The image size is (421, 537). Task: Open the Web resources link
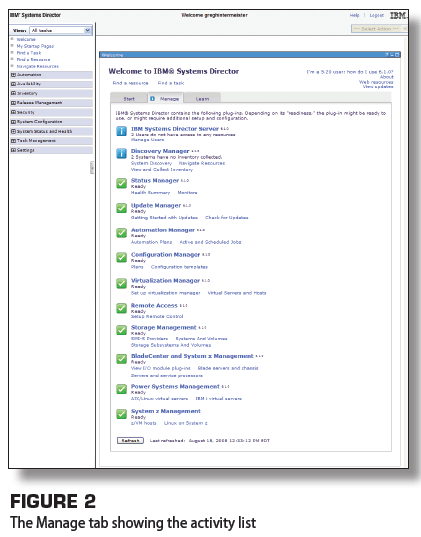click(376, 82)
